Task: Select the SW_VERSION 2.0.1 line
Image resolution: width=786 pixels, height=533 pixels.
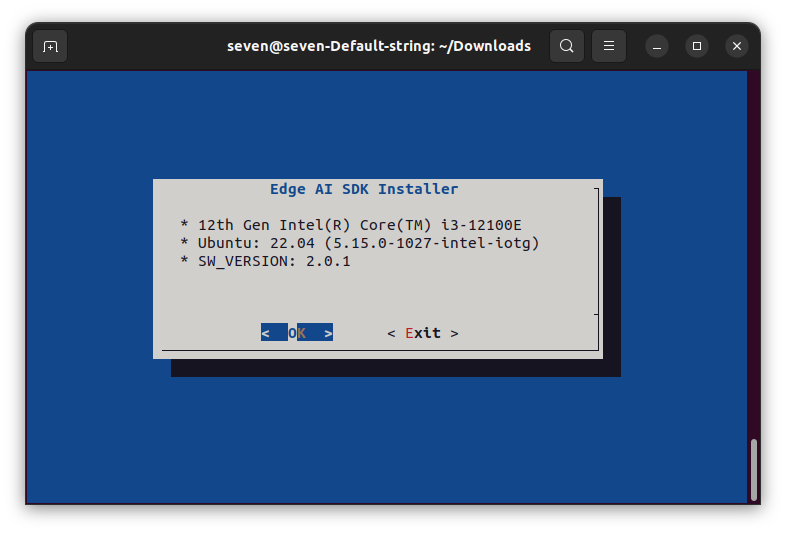Action: 265,261
